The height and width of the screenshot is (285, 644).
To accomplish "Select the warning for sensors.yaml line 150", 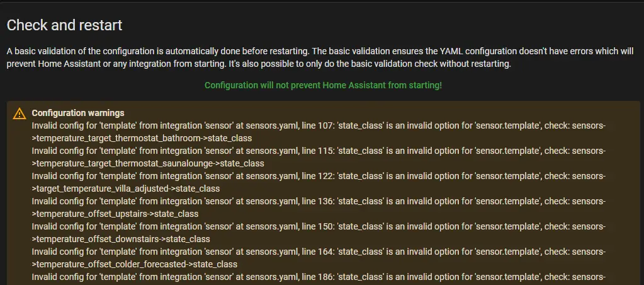I will click(x=319, y=226).
